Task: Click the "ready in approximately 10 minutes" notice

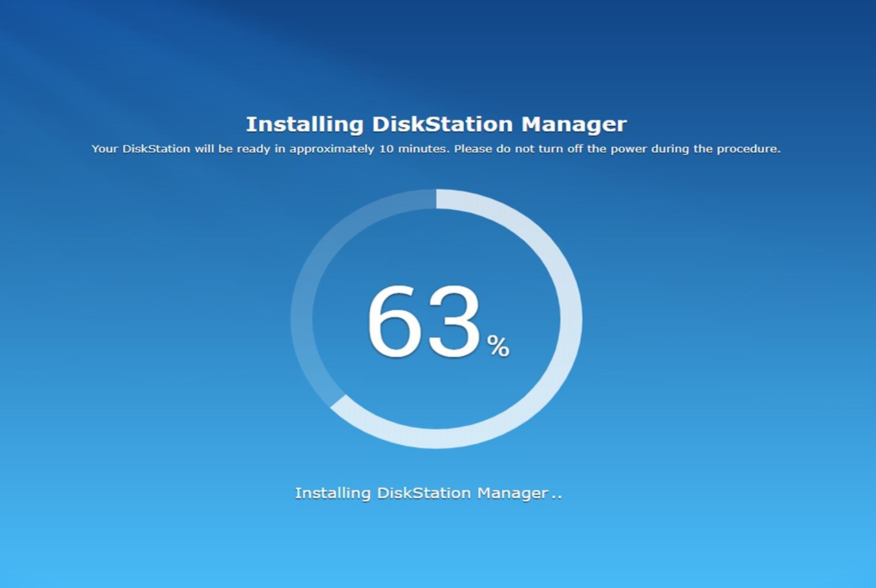Action: 436,149
